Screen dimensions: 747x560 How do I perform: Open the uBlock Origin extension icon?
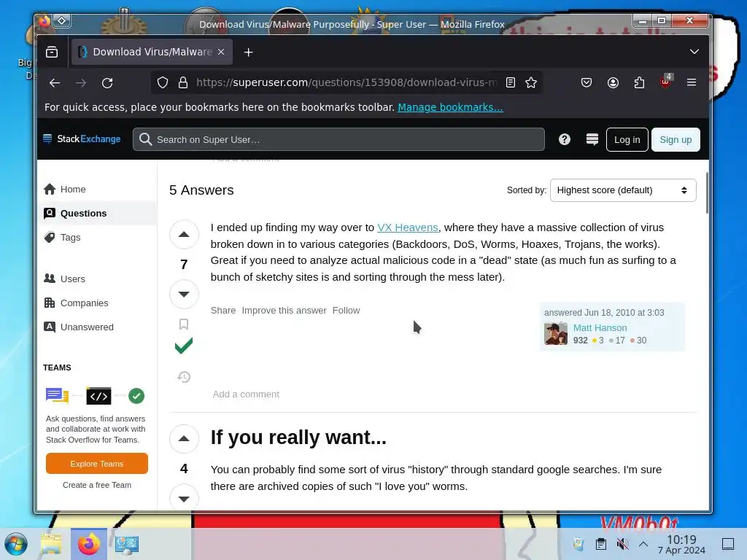point(665,82)
